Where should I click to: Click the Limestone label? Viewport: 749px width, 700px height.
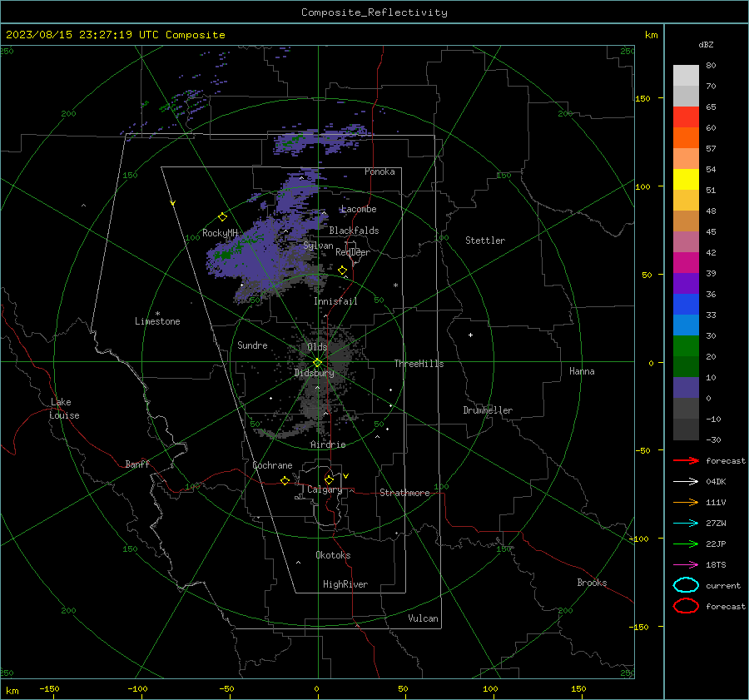pyautogui.click(x=157, y=321)
